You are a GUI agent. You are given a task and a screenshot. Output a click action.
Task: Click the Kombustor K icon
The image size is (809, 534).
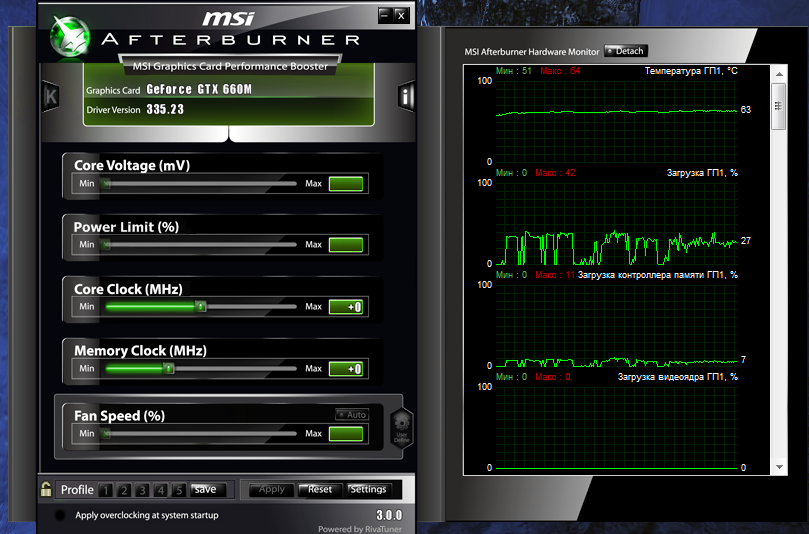pyautogui.click(x=51, y=96)
